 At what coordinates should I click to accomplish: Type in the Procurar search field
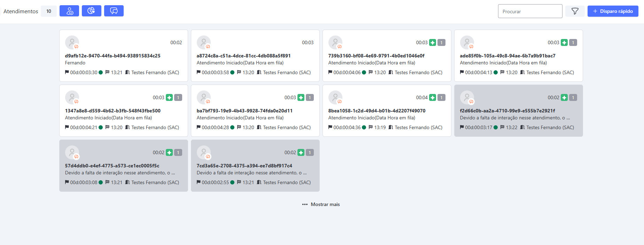tap(530, 11)
